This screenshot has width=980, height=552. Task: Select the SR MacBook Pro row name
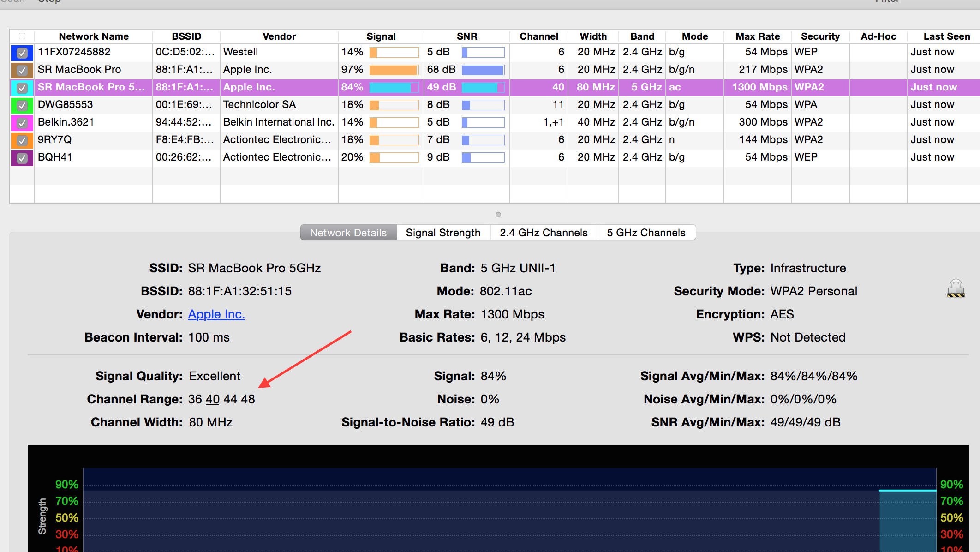coord(79,70)
